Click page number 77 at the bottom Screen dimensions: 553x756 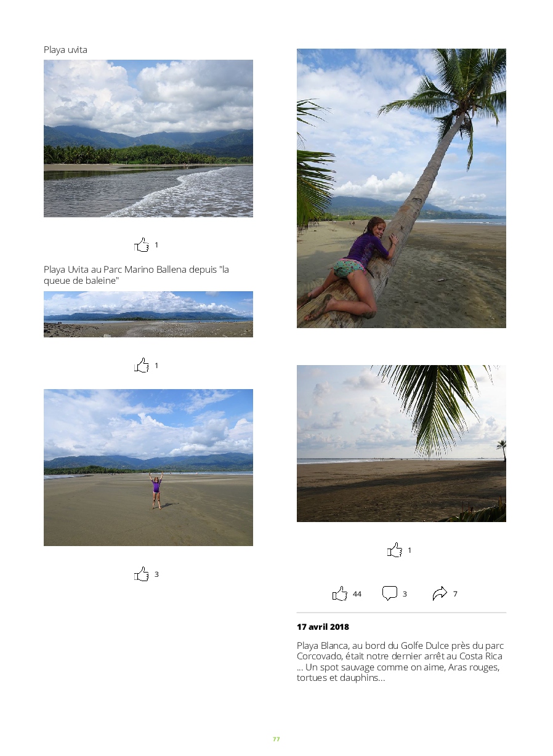pos(276,739)
